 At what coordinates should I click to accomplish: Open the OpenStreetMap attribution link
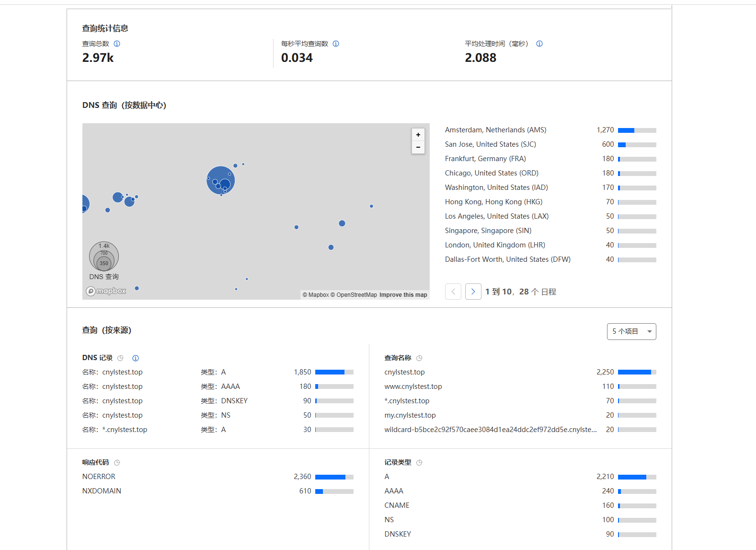(356, 295)
